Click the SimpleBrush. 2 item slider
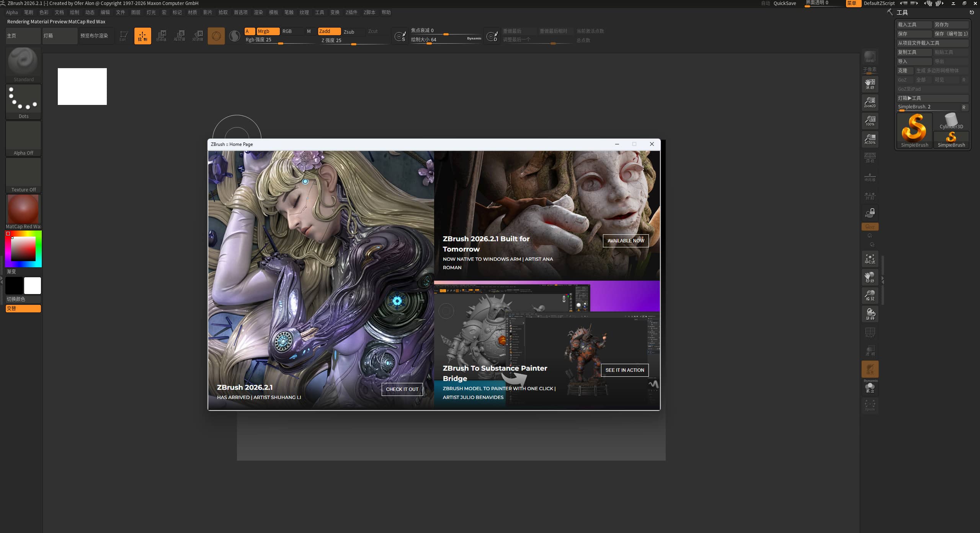This screenshot has width=980, height=533. pyautogui.click(x=928, y=107)
